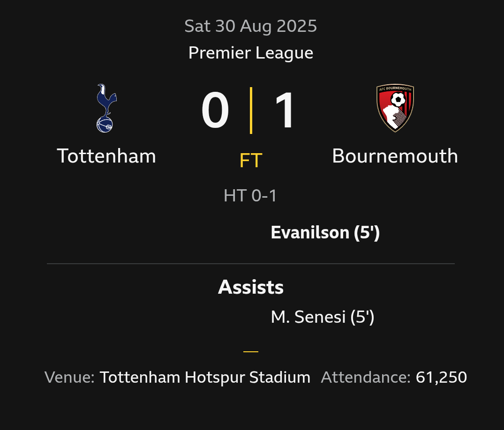This screenshot has width=504, height=430.
Task: Click the yellow vertical divider between scores
Action: (x=251, y=111)
